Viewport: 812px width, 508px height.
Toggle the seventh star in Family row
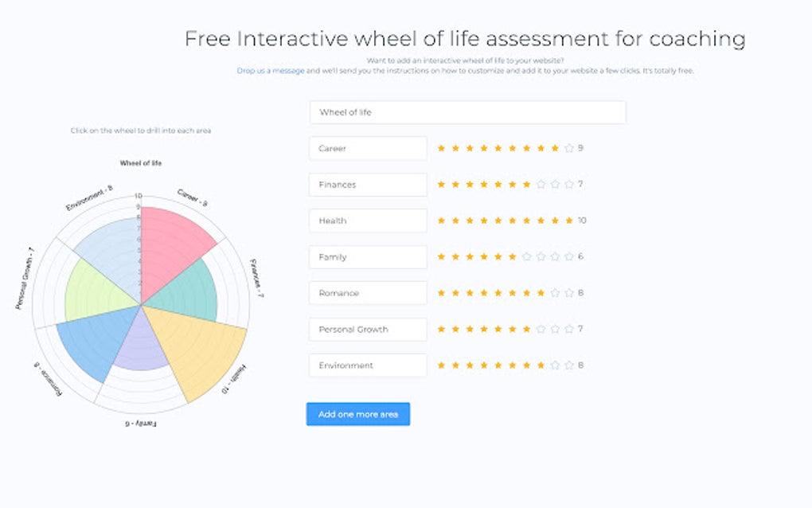(526, 256)
